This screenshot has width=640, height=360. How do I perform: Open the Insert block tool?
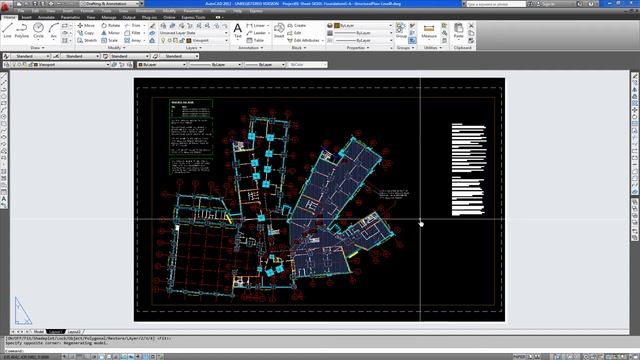pos(279,31)
